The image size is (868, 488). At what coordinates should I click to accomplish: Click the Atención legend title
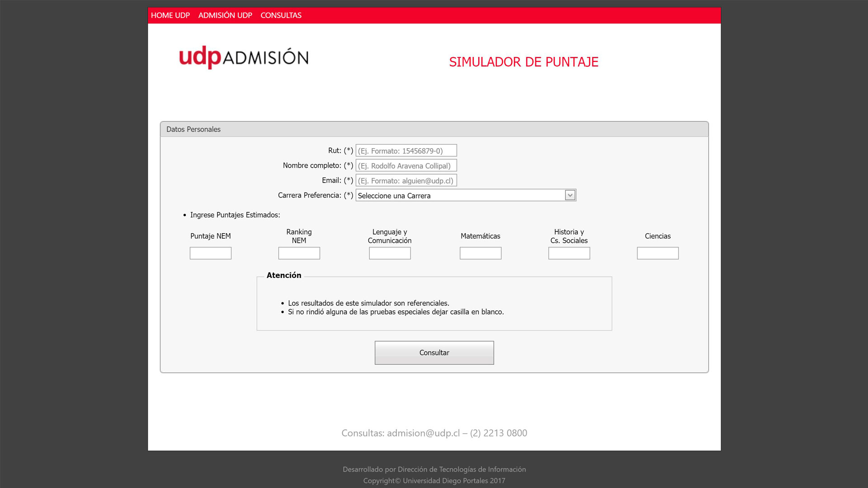(284, 275)
